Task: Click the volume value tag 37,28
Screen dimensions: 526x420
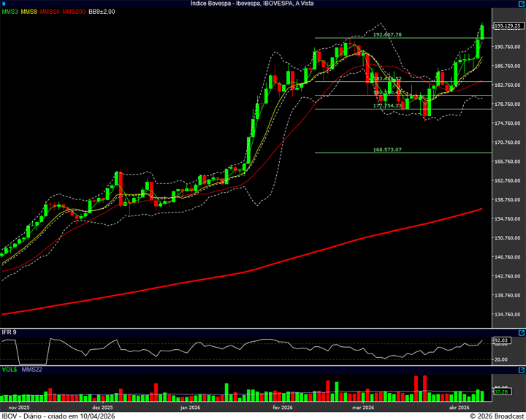Action: (501, 392)
